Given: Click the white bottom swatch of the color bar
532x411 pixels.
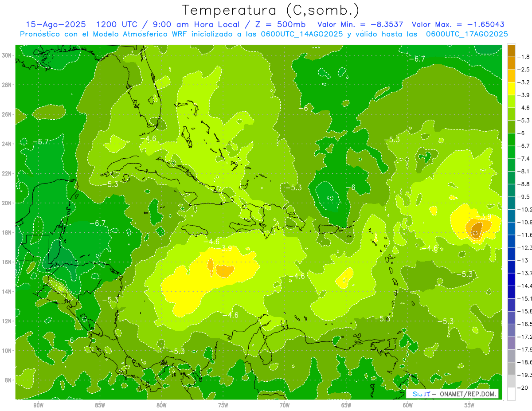Looking at the screenshot, I should [511, 394].
